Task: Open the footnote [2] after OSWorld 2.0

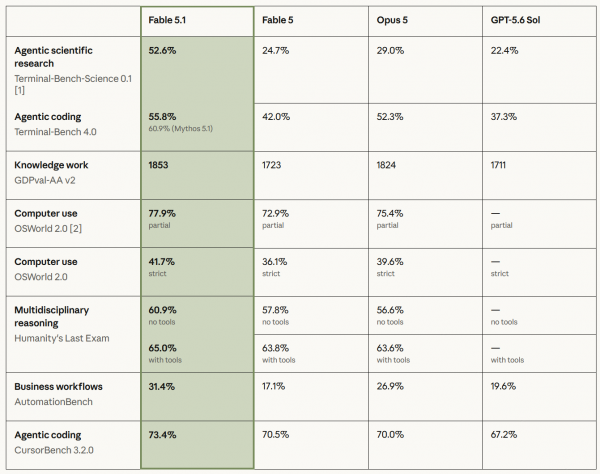Action: click(76, 228)
